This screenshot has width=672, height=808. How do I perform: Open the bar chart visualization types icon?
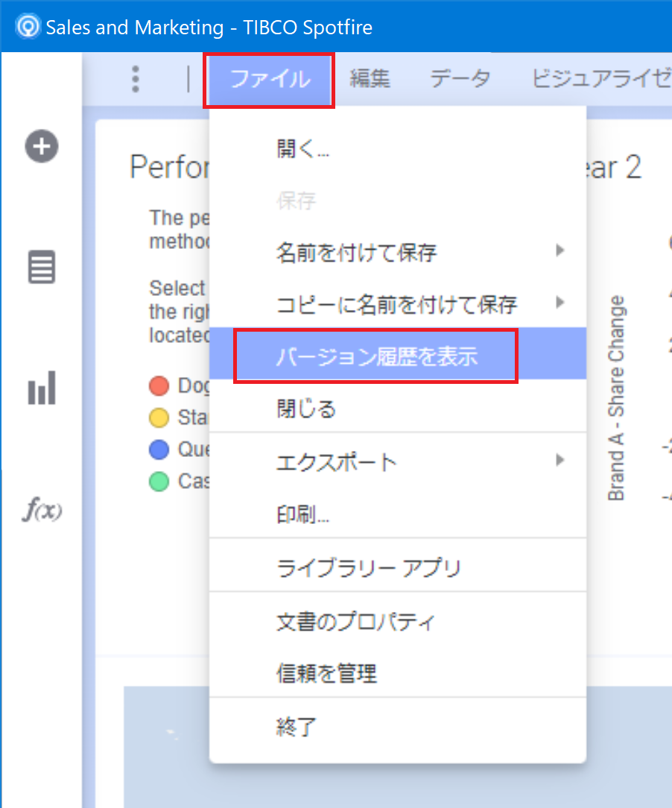(42, 388)
